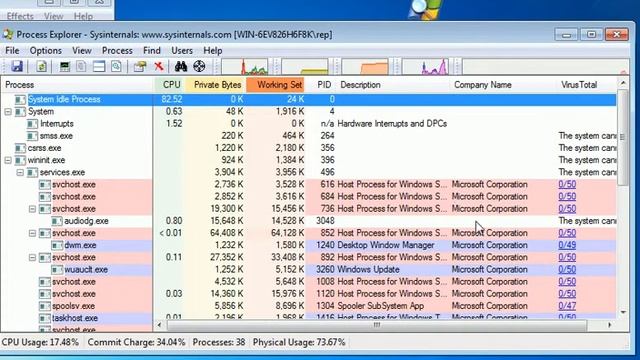The height and width of the screenshot is (360, 640).
Task: Collapse svchost.exe PID 852 node
Action: point(32,233)
